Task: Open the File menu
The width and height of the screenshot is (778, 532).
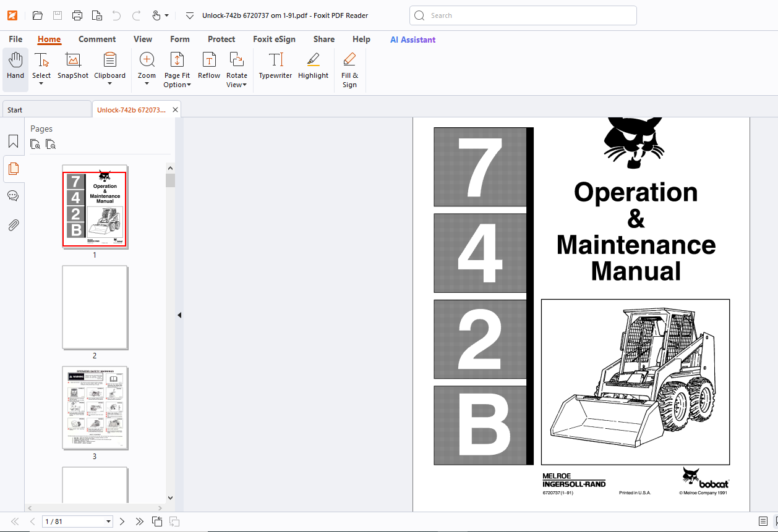Action: coord(15,39)
